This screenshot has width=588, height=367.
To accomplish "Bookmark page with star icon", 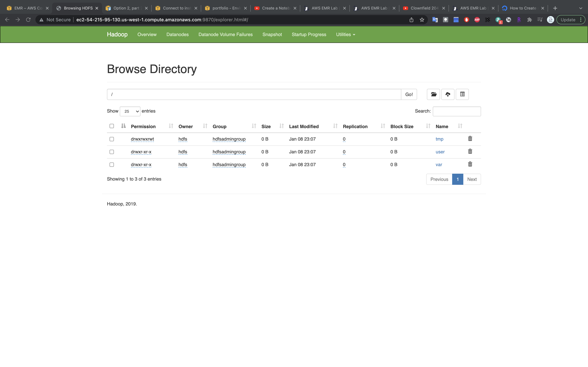I will (422, 20).
